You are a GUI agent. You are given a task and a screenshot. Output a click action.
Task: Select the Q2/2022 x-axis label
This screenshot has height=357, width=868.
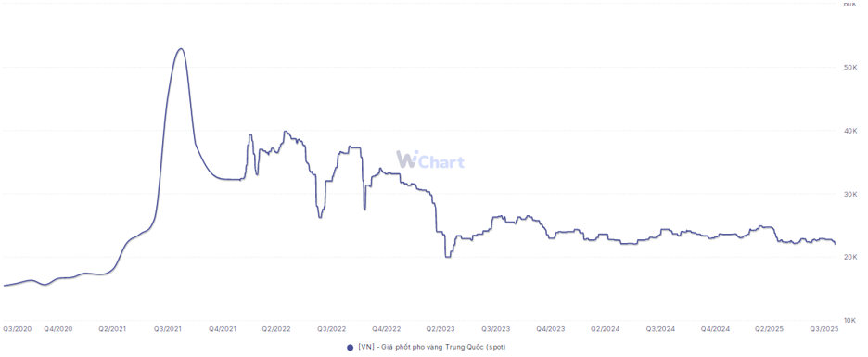click(276, 328)
